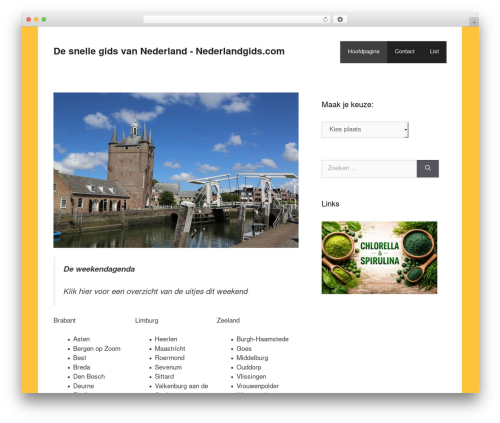Click the Zierikzee harbor tower photo

coord(176,170)
